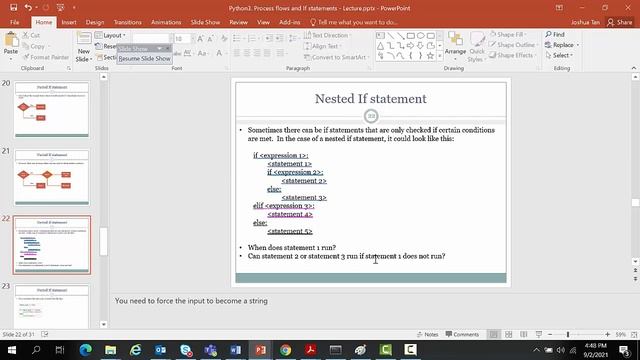The height and width of the screenshot is (360, 640).
Task: Fit slide to current window icon
Action: click(x=634, y=334)
